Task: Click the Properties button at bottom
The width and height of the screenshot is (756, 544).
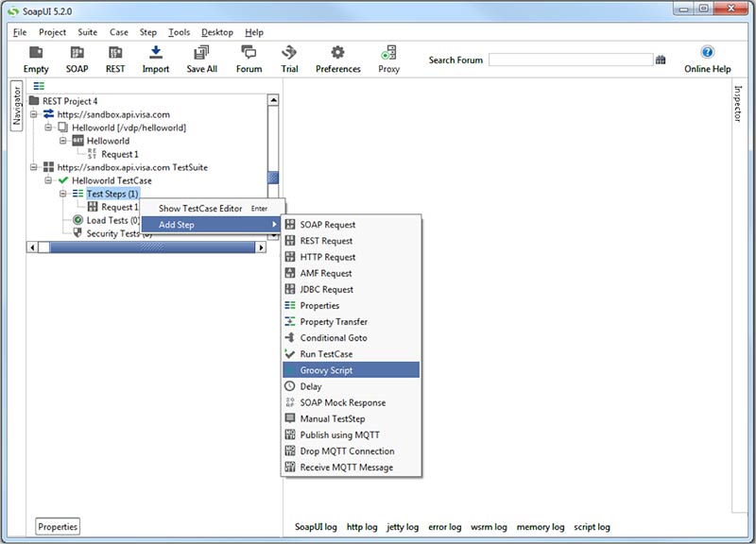Action: click(x=59, y=527)
